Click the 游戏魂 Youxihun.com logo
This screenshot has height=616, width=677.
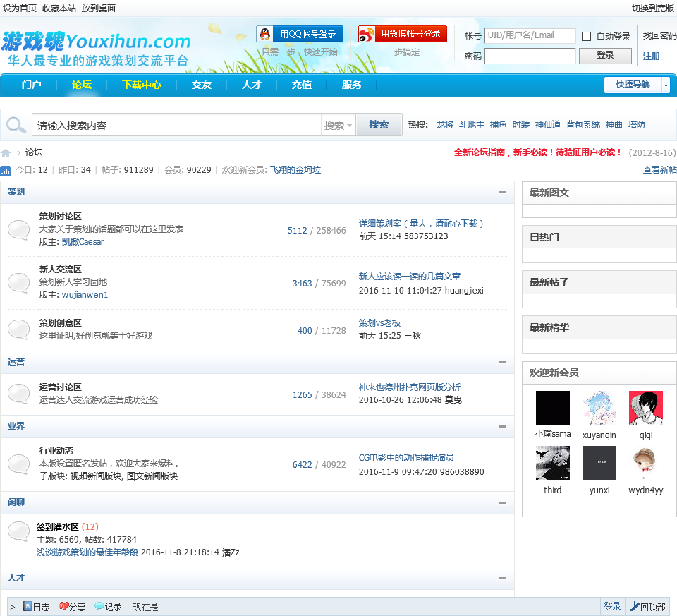(96, 49)
